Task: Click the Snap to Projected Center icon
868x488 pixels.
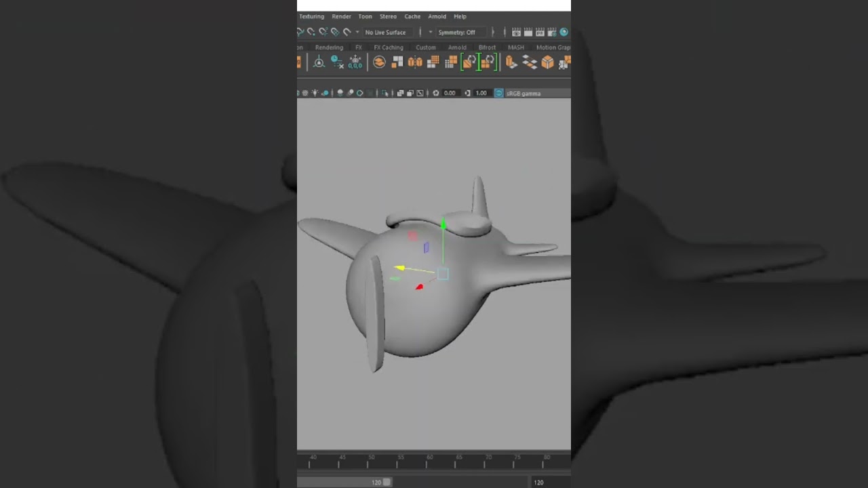Action: pyautogui.click(x=323, y=32)
